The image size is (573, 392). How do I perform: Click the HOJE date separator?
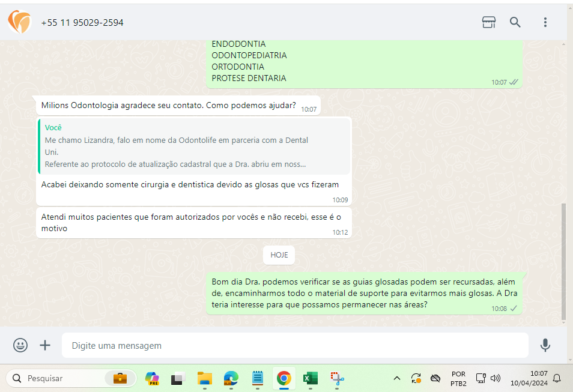tap(279, 255)
